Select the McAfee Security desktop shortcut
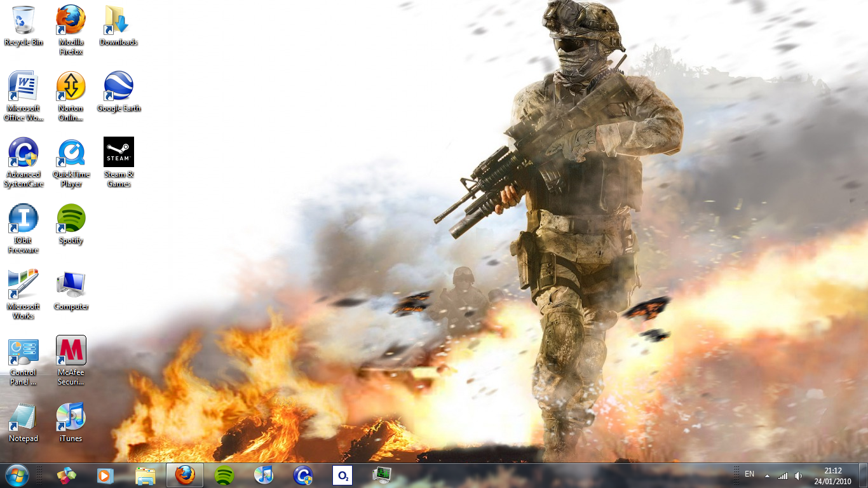The width and height of the screenshot is (868, 488). coord(71,360)
